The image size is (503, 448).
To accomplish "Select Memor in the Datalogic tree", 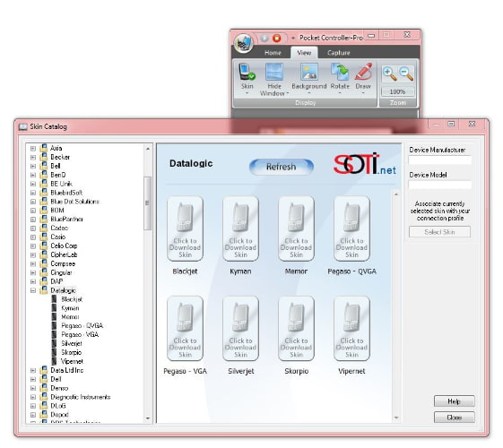I will [70, 317].
